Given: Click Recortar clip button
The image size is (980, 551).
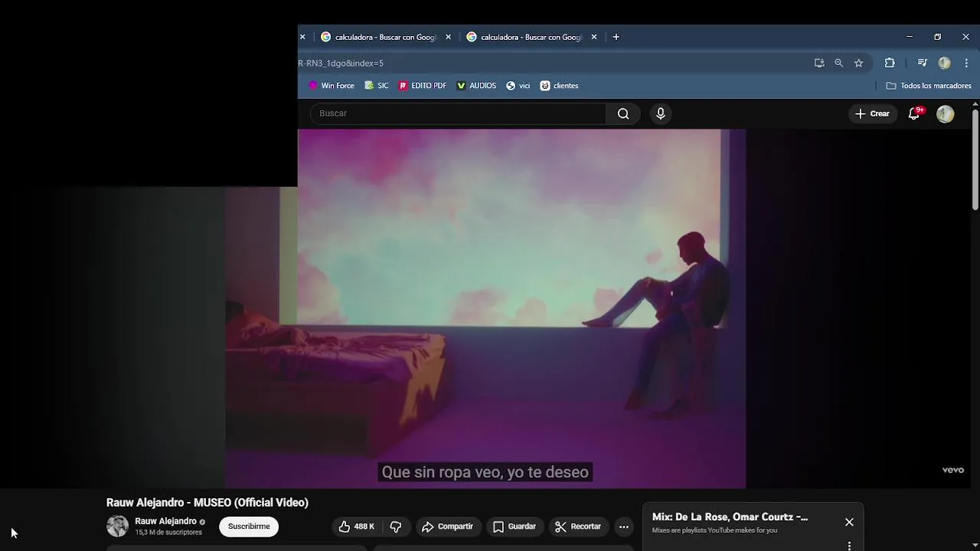Looking at the screenshot, I should click(578, 527).
